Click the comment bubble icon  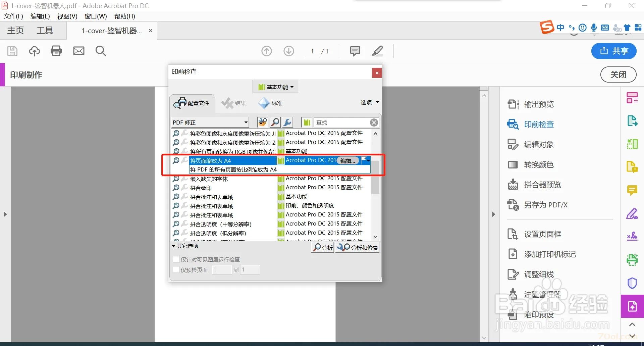coord(355,51)
